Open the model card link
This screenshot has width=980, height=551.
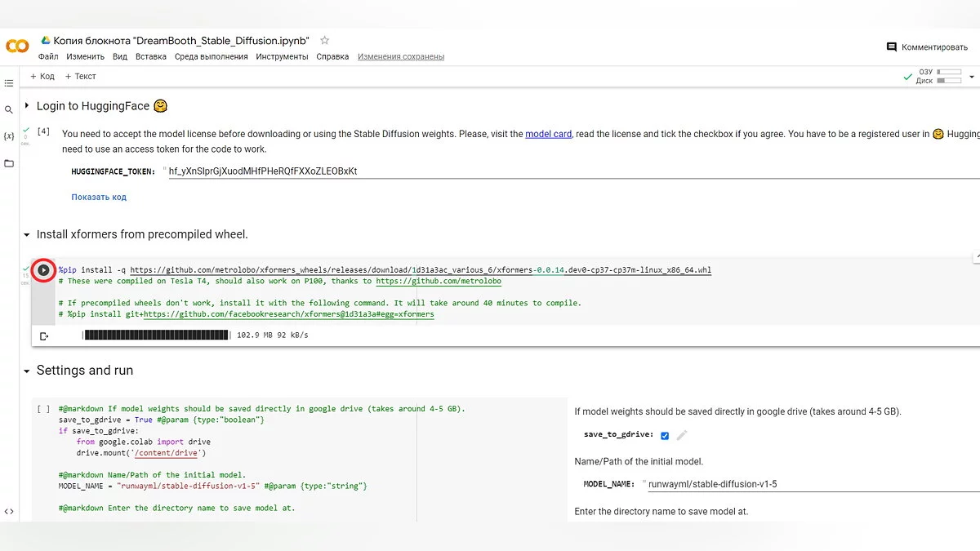(548, 134)
